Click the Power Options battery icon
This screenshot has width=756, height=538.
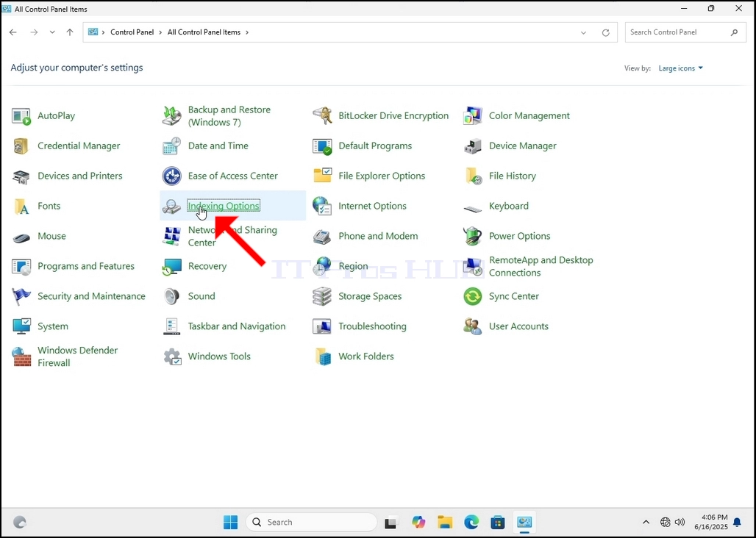click(x=472, y=237)
